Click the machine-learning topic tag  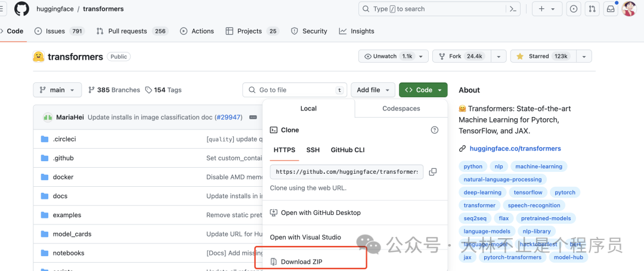tap(539, 167)
